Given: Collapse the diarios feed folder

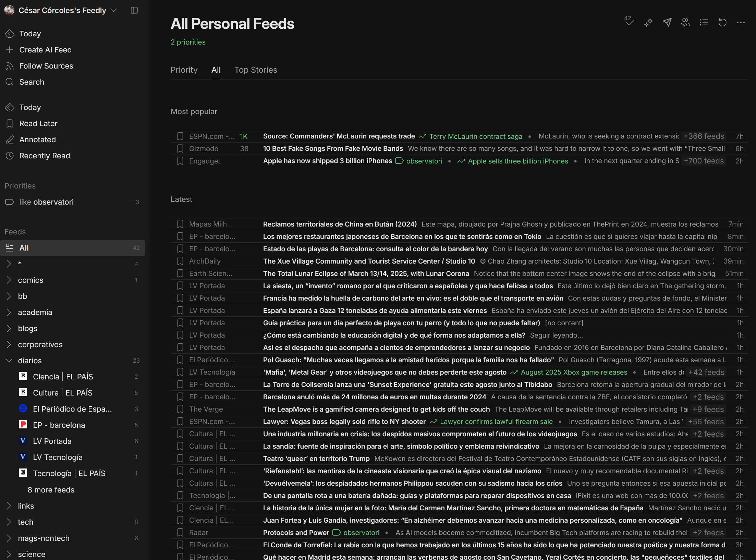Looking at the screenshot, I should (9, 361).
